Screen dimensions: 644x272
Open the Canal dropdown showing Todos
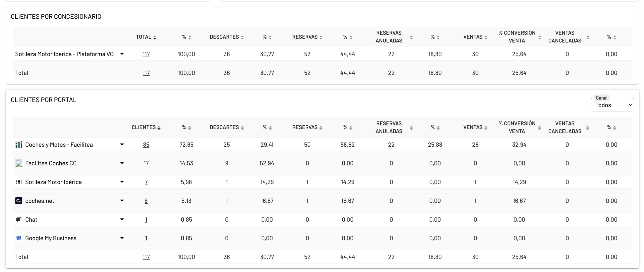click(612, 105)
